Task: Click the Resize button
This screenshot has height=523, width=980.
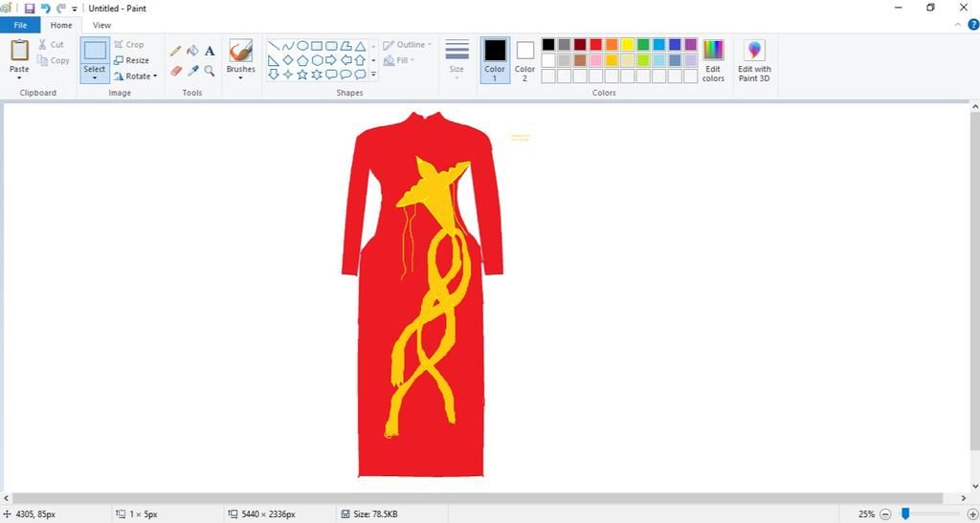Action: pyautogui.click(x=132, y=60)
